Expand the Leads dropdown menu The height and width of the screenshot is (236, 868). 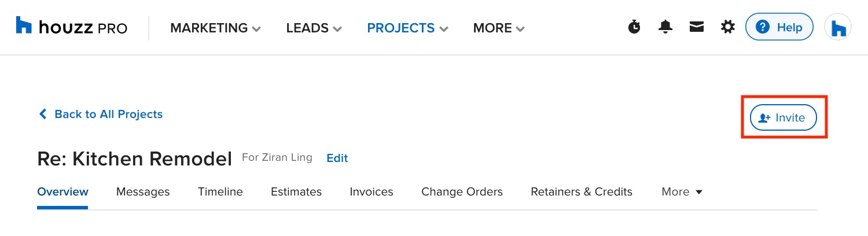pos(314,28)
